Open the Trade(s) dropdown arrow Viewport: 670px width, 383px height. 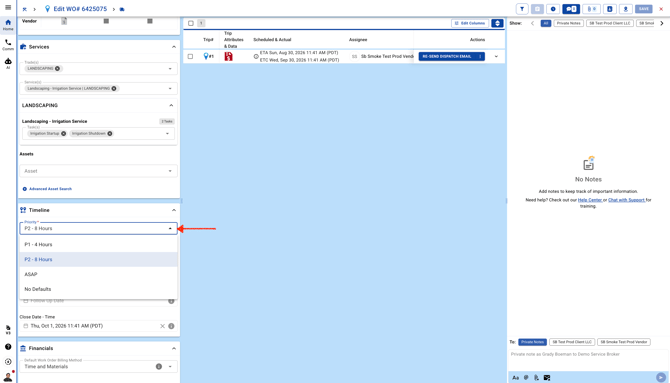click(170, 68)
